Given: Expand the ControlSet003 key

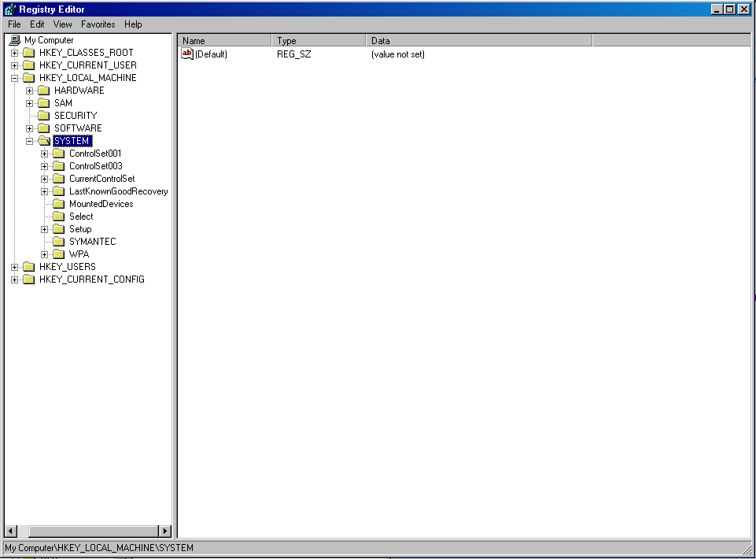Looking at the screenshot, I should click(x=44, y=166).
